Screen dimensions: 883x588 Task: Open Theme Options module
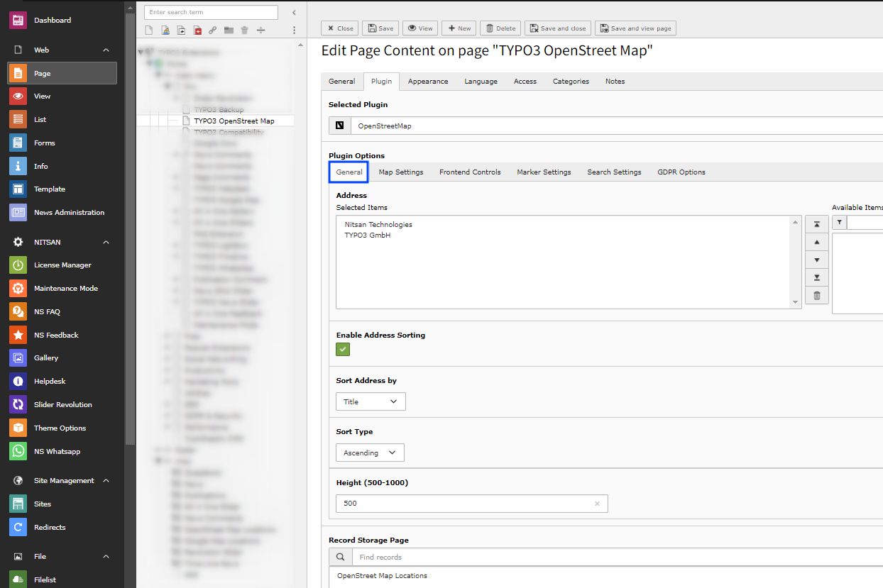click(62, 428)
